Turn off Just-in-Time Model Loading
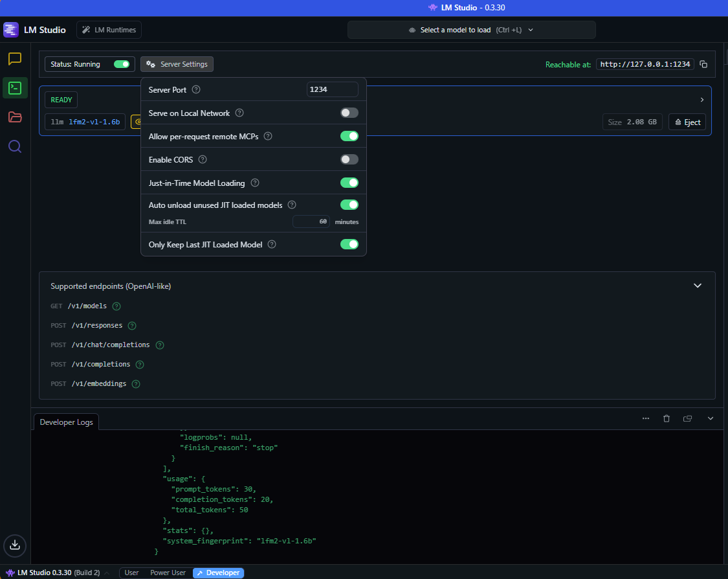Viewport: 728px width, 579px height. [x=349, y=183]
